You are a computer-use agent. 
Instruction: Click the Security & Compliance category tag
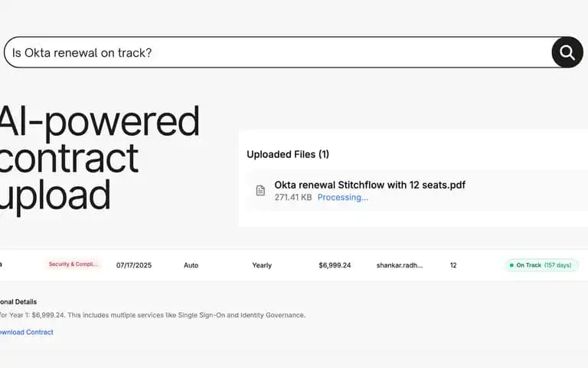coord(73,264)
